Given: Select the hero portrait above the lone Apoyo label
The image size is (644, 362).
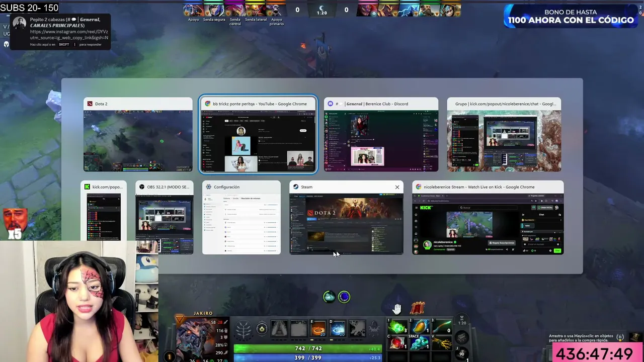Looking at the screenshot, I should (x=193, y=10).
